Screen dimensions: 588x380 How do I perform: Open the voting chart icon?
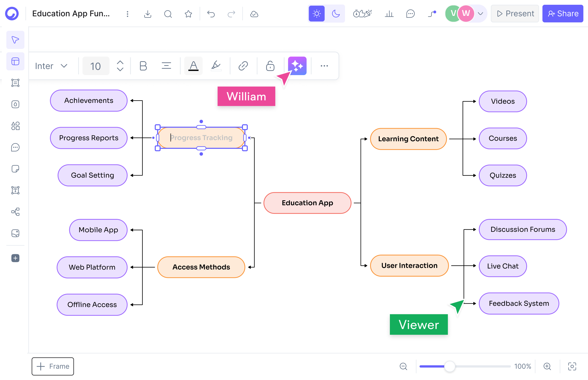tap(389, 14)
